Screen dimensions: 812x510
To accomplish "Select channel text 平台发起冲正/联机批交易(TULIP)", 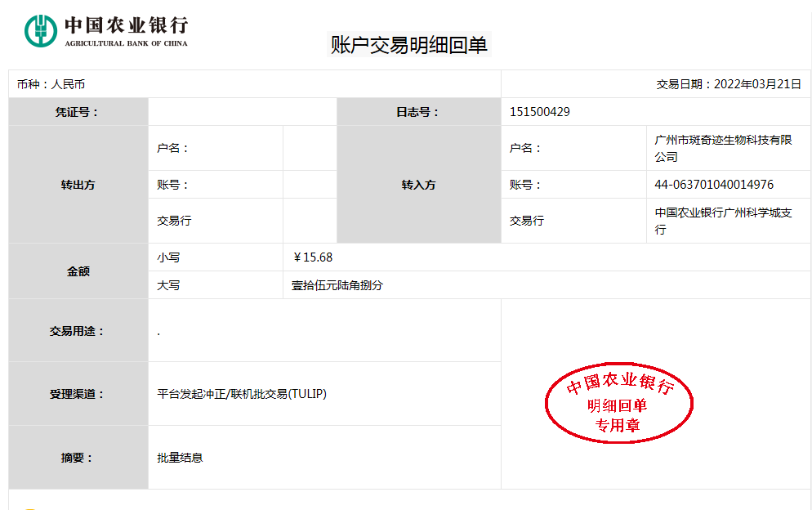I will click(242, 394).
